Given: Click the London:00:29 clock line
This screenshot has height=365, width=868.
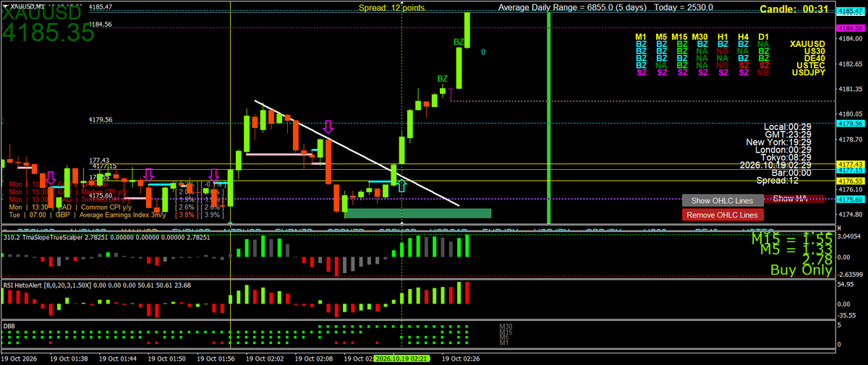Looking at the screenshot, I should click(783, 150).
